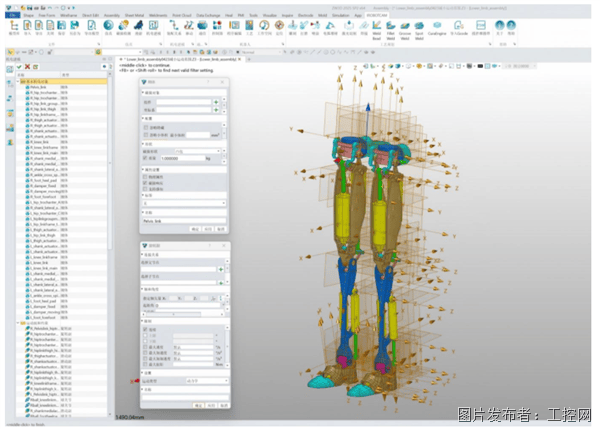Select the Groove Weld tool

click(404, 30)
